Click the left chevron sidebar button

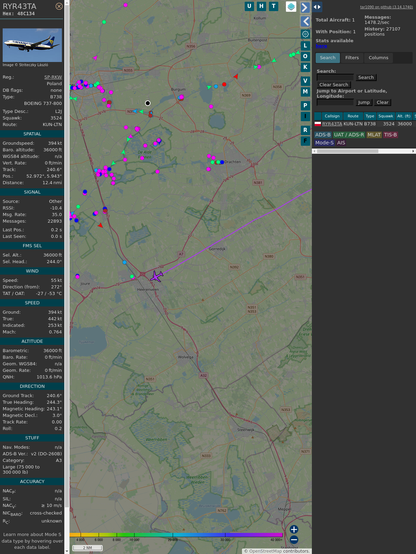coord(305,21)
